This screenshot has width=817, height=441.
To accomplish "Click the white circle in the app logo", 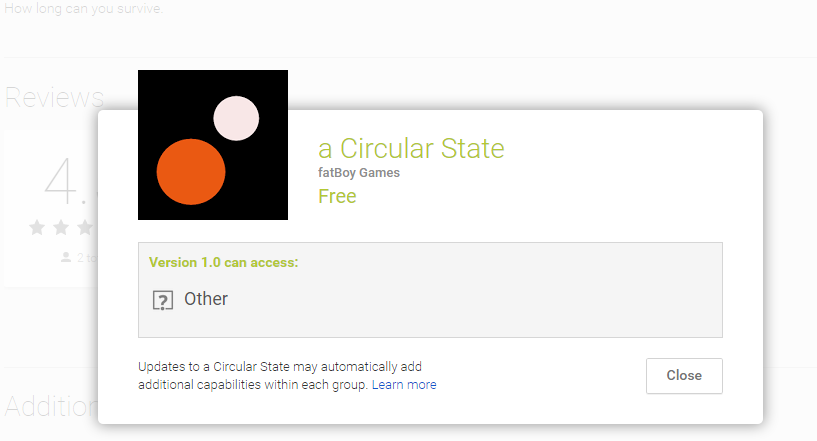I will click(236, 118).
